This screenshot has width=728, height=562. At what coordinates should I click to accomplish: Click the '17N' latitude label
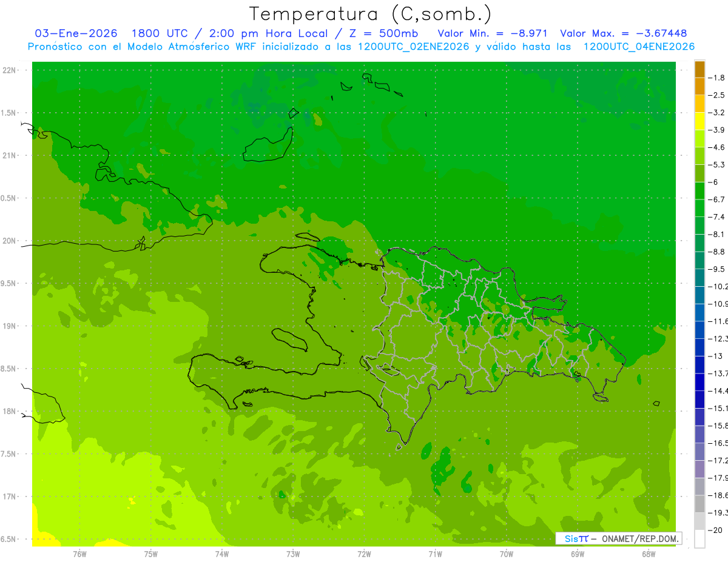point(10,497)
